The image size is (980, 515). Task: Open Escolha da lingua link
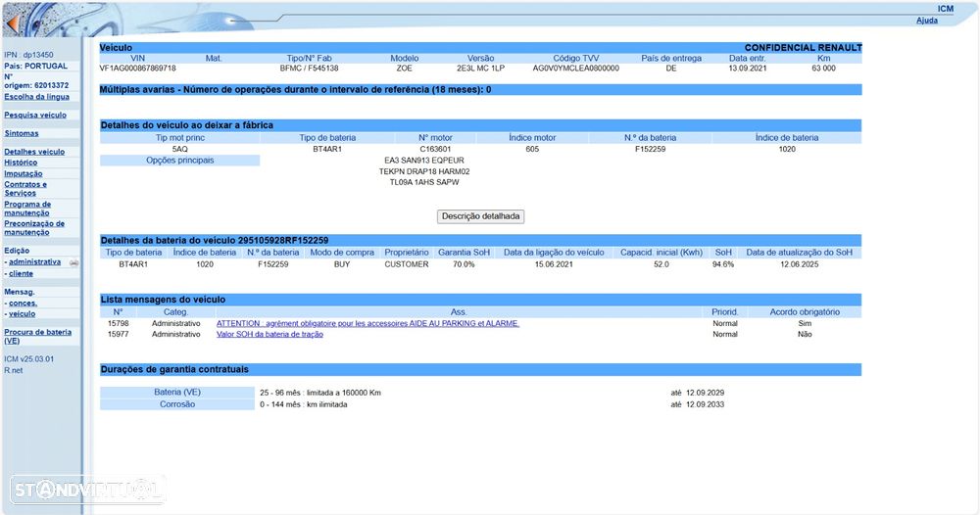coord(37,97)
